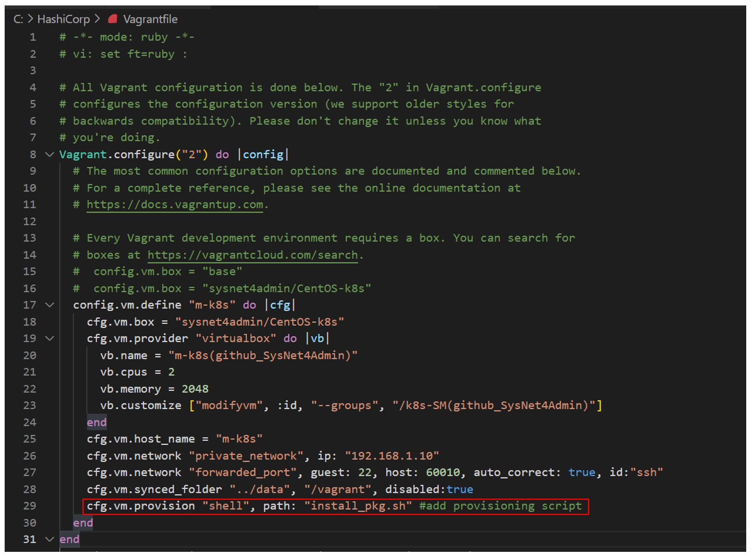Click the "private_network" string on line 26
Image resolution: width=754 pixels, height=560 pixels.
coord(246,455)
